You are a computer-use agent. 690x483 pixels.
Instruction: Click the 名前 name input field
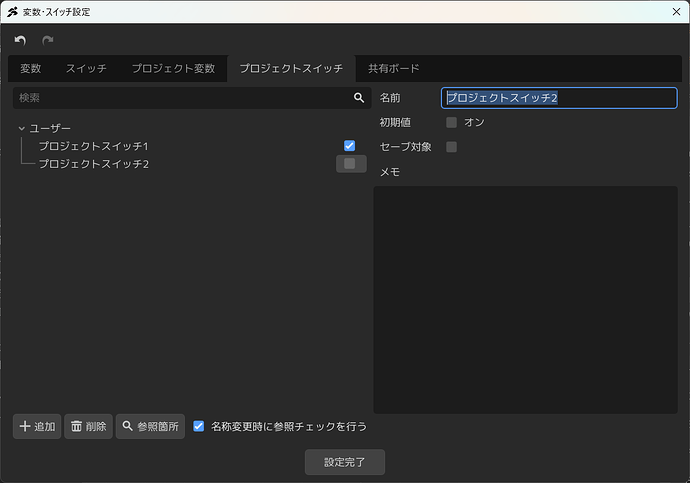(559, 98)
